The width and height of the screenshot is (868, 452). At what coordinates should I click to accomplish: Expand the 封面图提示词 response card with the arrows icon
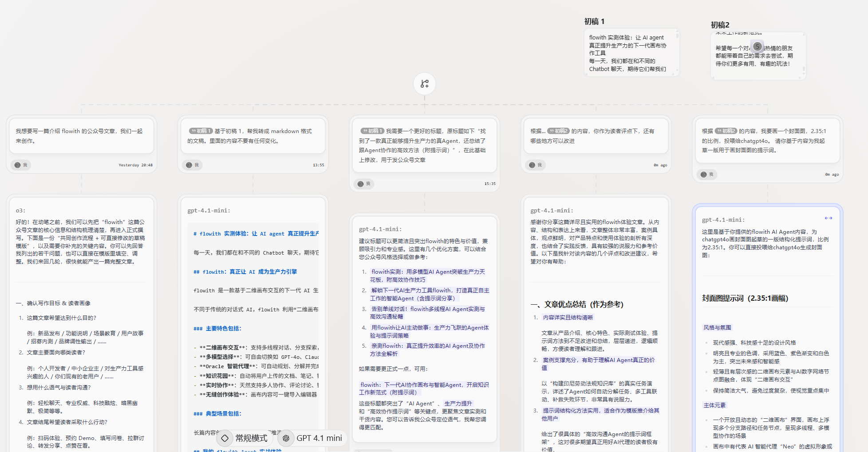click(x=828, y=218)
